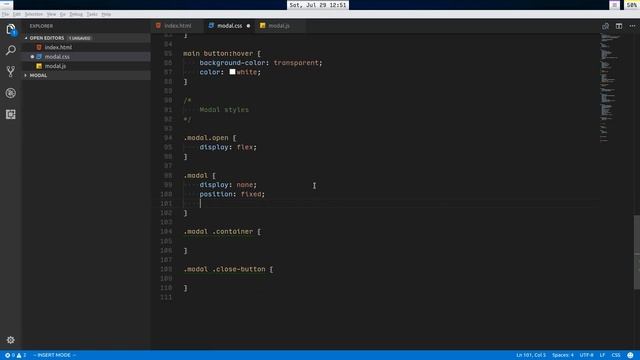Change file encoding via UTF-8
The width and height of the screenshot is (640, 360).
point(587,355)
